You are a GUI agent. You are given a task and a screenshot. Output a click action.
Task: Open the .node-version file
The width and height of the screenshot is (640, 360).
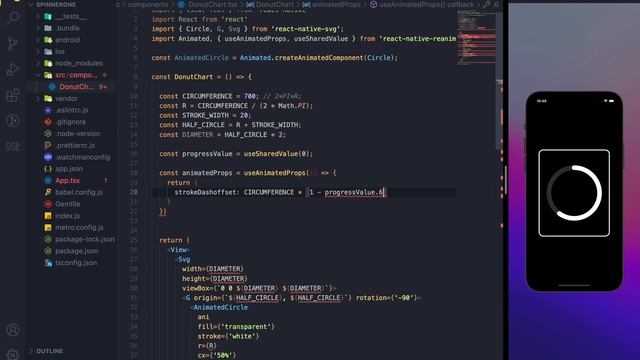pos(78,133)
